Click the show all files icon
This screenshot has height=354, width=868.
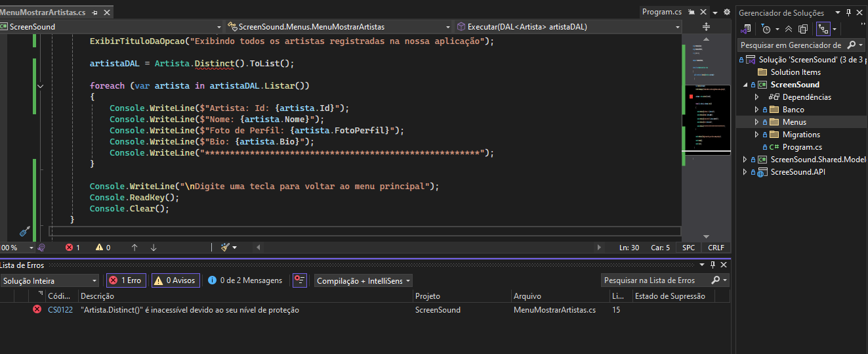pos(802,29)
